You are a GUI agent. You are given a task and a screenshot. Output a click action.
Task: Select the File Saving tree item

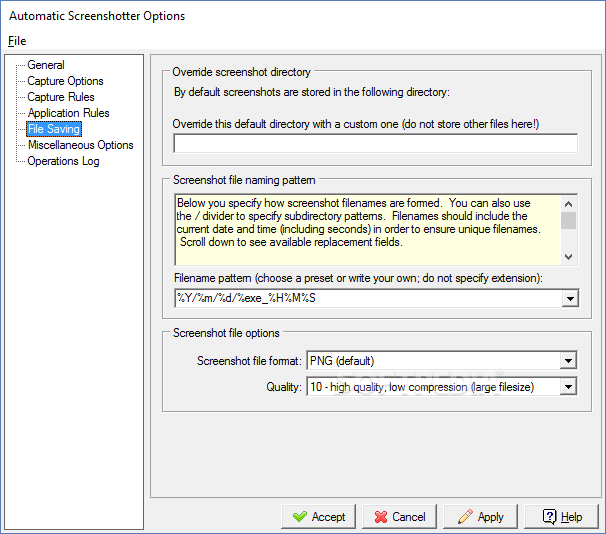coord(54,129)
